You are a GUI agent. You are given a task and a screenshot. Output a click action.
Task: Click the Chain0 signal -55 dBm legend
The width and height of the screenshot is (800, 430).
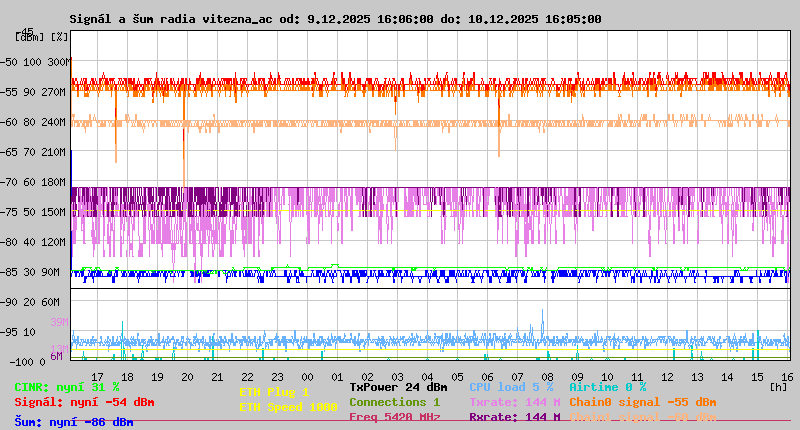642,402
